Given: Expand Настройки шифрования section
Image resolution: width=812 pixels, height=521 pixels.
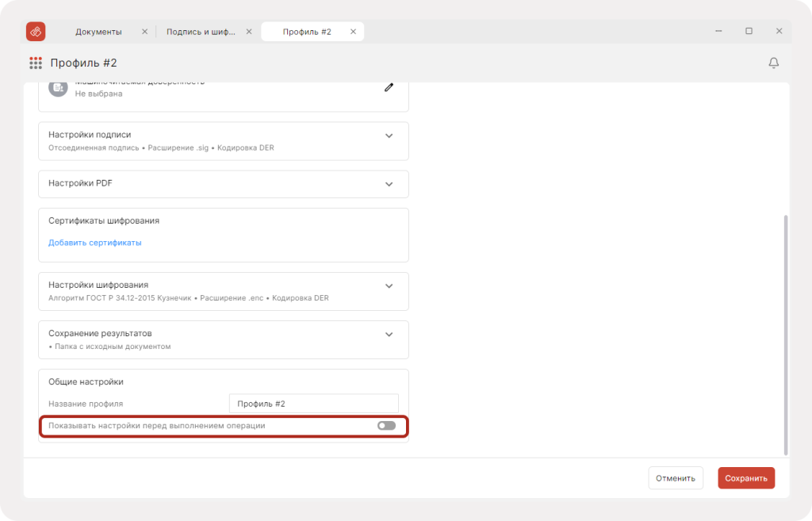Looking at the screenshot, I should [389, 286].
